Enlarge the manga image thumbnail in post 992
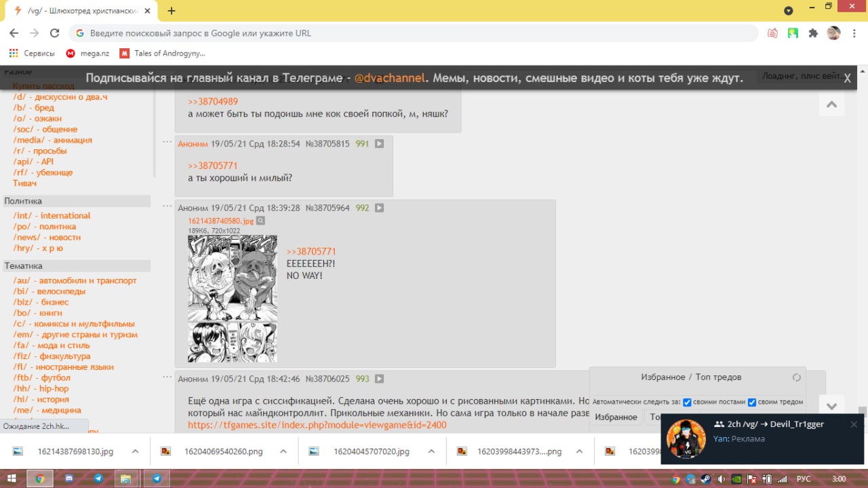 tap(233, 299)
